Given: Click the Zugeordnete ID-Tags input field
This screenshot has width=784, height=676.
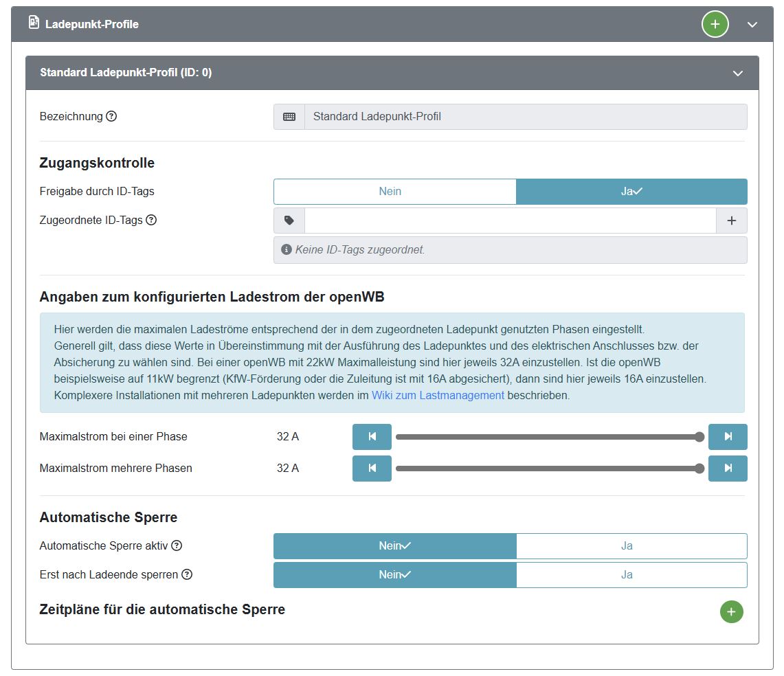Looking at the screenshot, I should click(510, 221).
